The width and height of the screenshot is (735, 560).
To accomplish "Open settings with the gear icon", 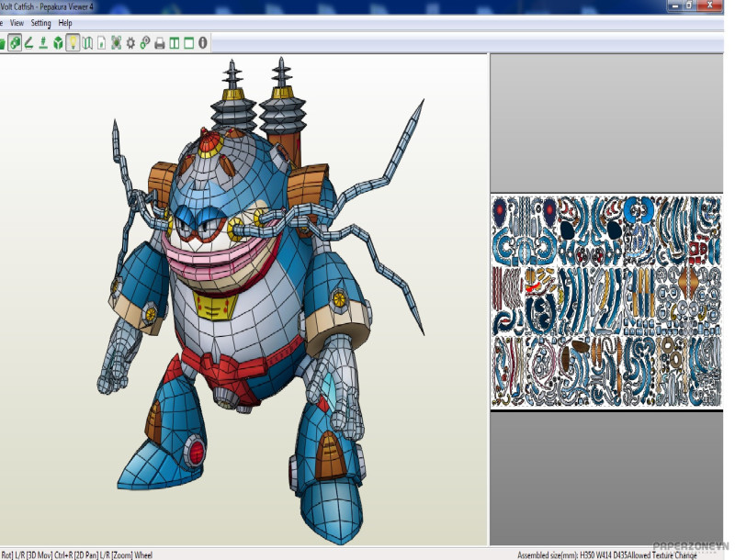I will tap(130, 42).
